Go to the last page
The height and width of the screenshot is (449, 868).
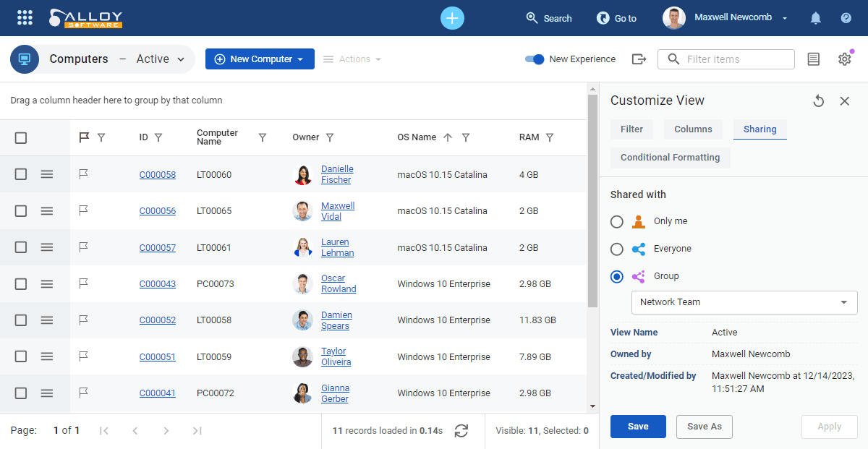click(x=197, y=431)
